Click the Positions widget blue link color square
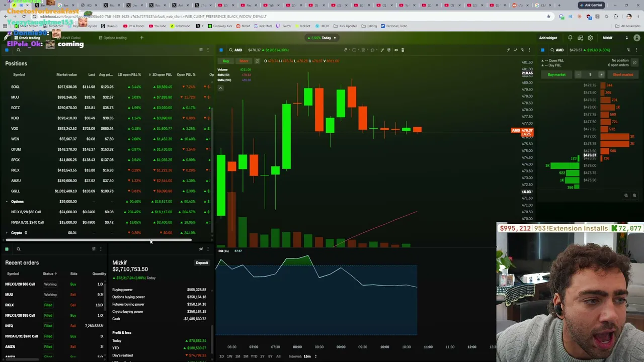The width and height of the screenshot is (644, 362). [x=7, y=50]
